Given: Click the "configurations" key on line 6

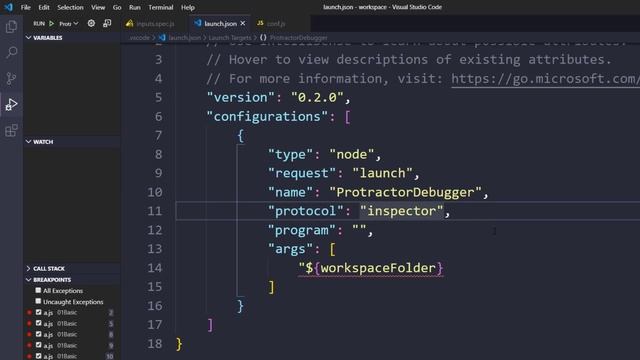Looking at the screenshot, I should coord(267,117).
